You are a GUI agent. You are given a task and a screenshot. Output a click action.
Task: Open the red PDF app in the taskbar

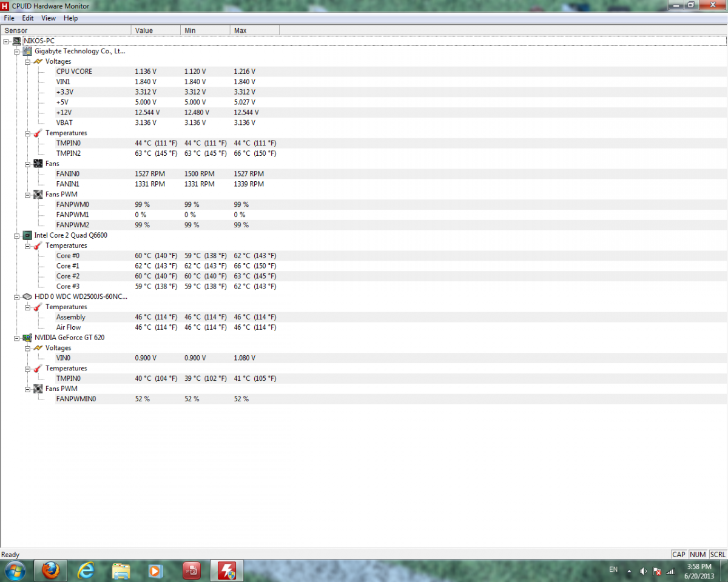click(192, 570)
